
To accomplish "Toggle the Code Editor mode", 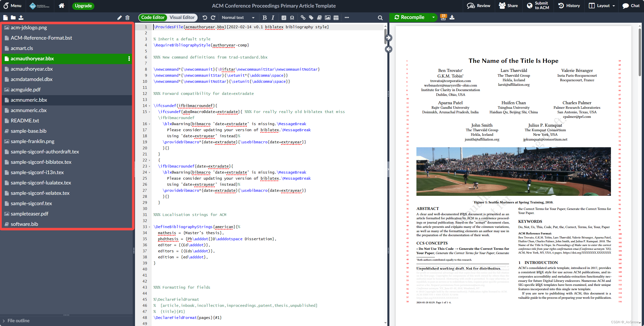I will 153,17.
